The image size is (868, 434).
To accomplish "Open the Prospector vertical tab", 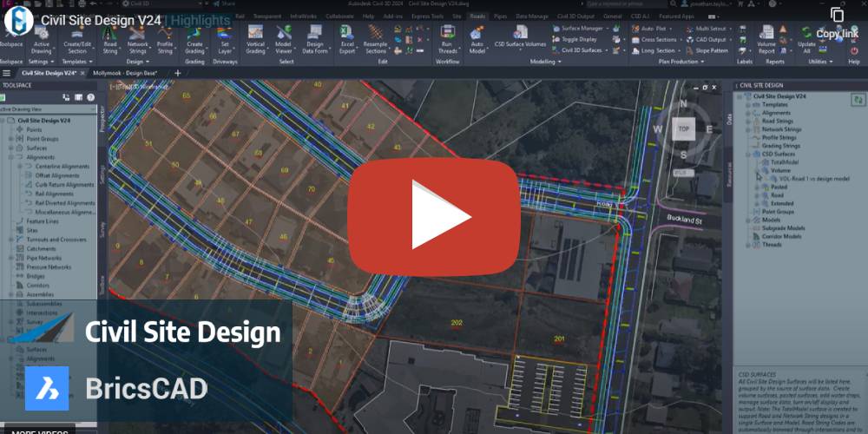I will [x=102, y=117].
